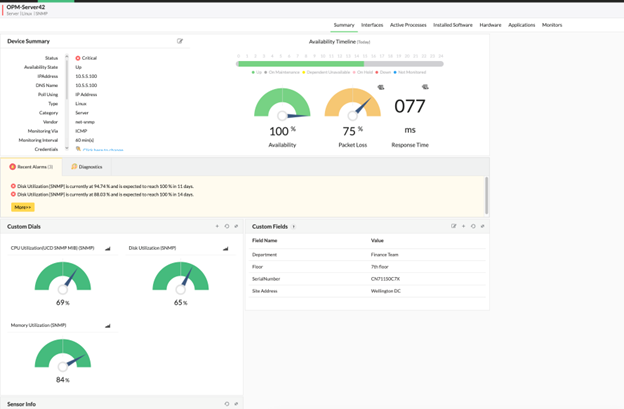
Task: Click the green Availability Timeline bar
Action: point(300,63)
